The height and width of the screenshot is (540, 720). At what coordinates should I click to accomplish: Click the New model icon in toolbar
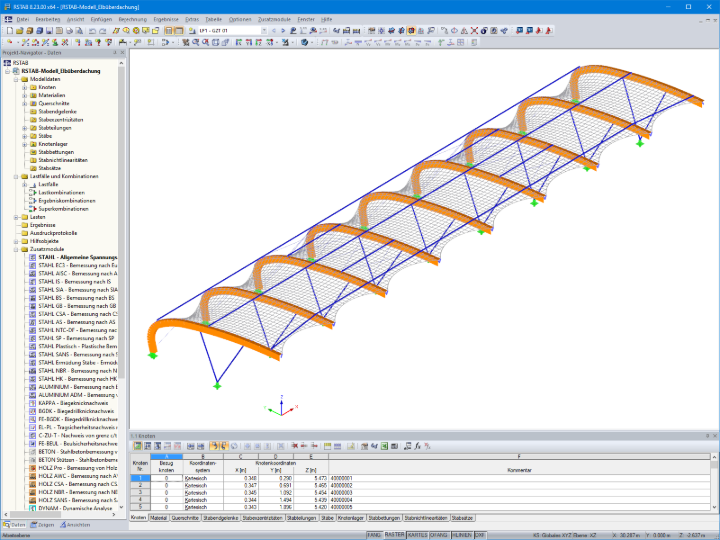click(x=9, y=31)
